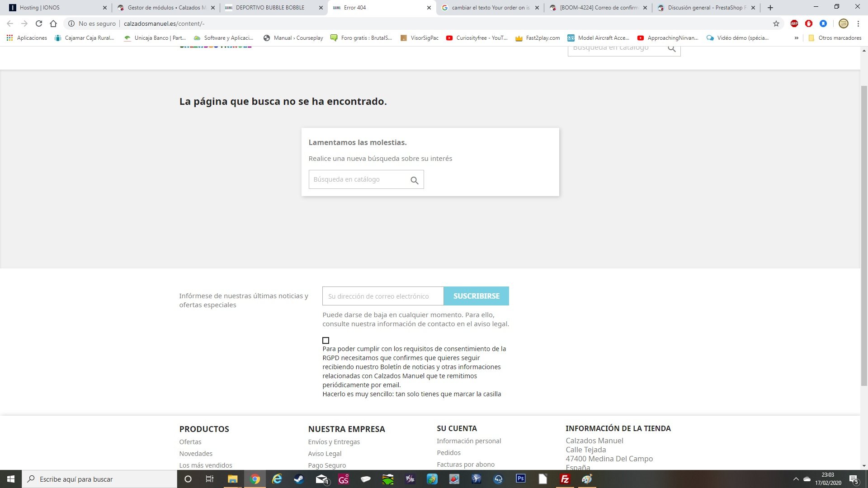Open the Envíos y Entregas link
The width and height of the screenshot is (868, 488).
(x=334, y=442)
